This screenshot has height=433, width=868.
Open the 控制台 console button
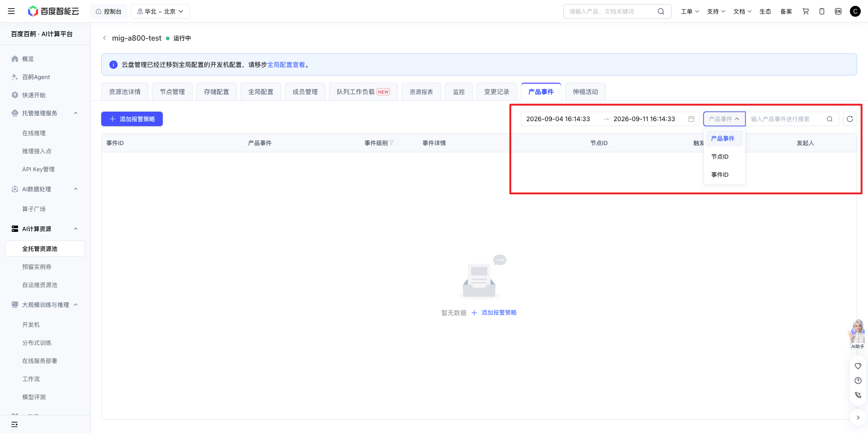(x=108, y=11)
